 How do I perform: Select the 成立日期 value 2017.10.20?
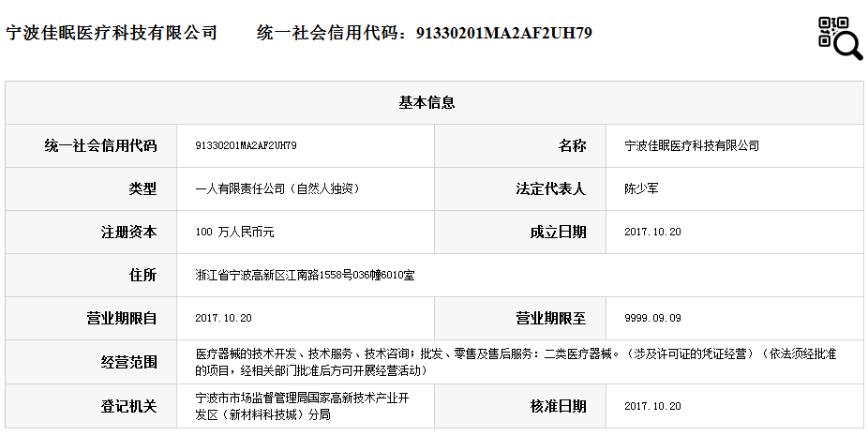pos(652,233)
